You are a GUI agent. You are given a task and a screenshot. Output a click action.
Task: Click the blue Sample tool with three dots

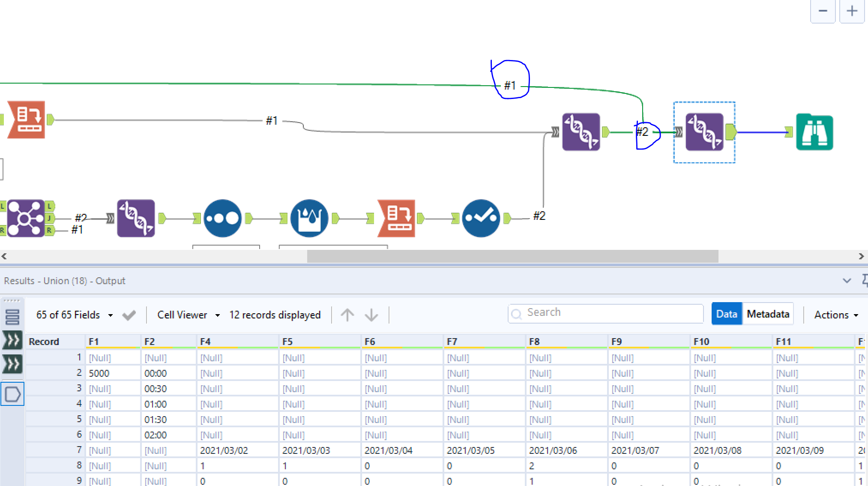(x=222, y=218)
